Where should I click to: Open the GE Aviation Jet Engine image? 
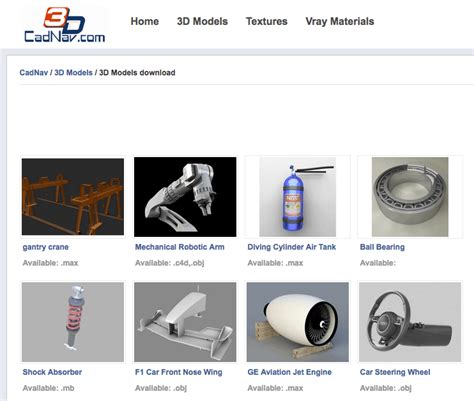pyautogui.click(x=298, y=322)
